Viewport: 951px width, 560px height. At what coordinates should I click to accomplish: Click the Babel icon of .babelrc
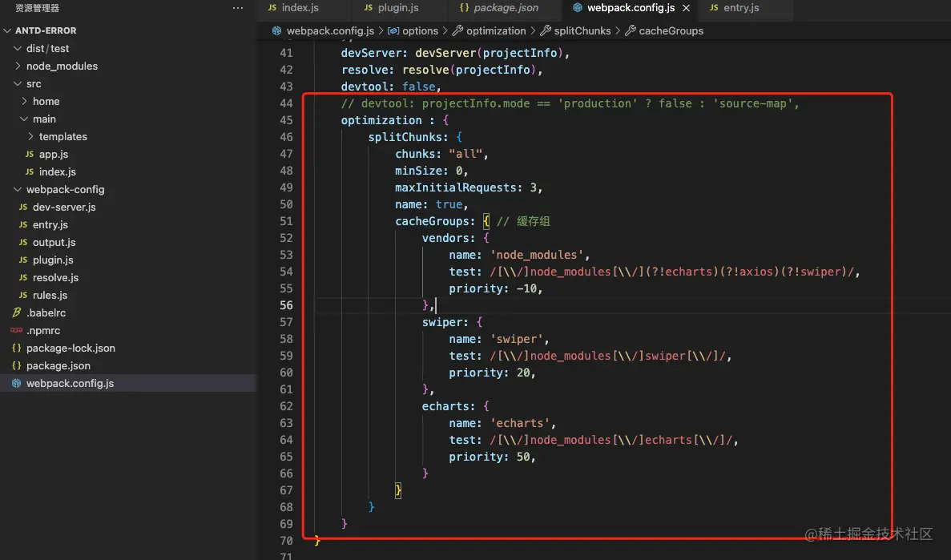(x=16, y=312)
